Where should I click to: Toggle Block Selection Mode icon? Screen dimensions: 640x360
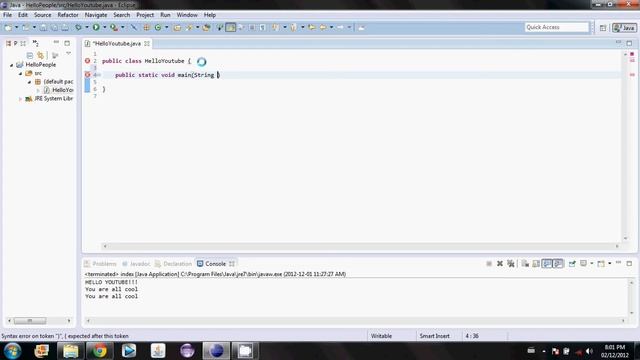[252, 27]
